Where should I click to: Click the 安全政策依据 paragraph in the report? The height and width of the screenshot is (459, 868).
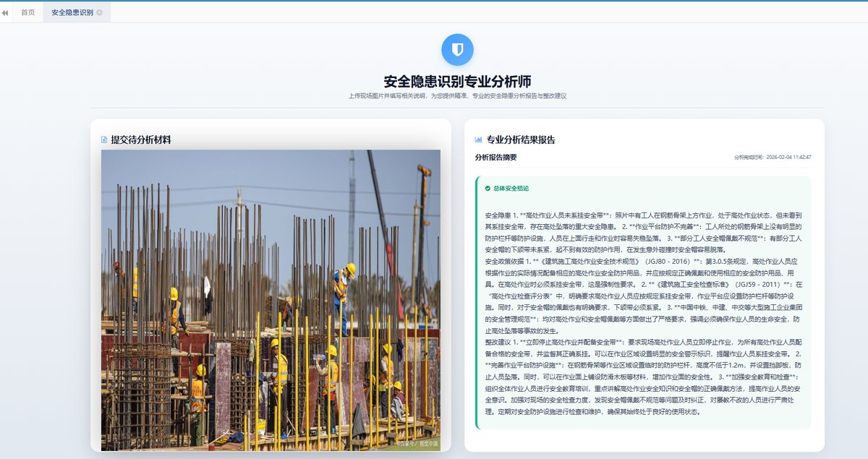pos(644,296)
